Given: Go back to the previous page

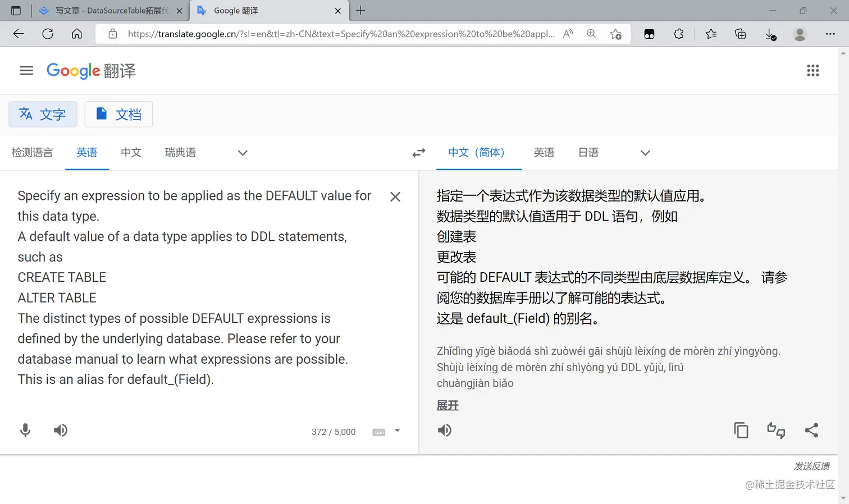Looking at the screenshot, I should tap(19, 34).
